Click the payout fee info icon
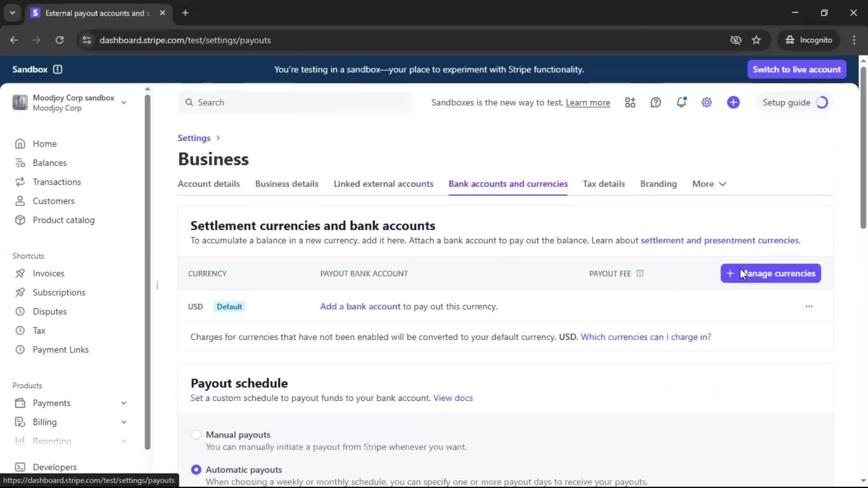This screenshot has width=868, height=488. click(640, 273)
